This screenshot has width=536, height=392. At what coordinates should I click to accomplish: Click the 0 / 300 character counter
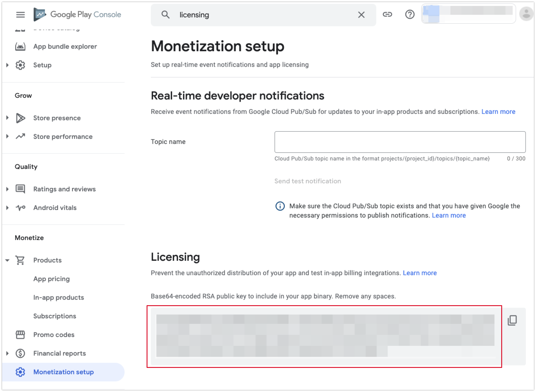(x=516, y=159)
